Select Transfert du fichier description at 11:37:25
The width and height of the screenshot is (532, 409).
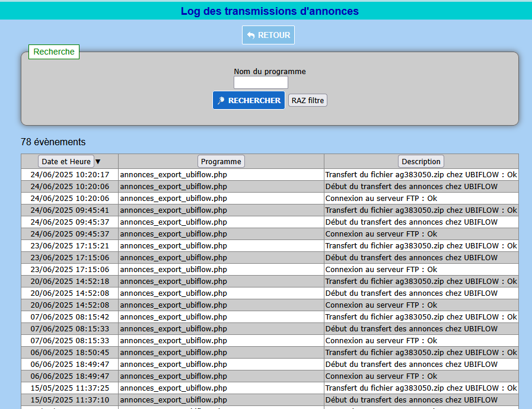(x=421, y=388)
